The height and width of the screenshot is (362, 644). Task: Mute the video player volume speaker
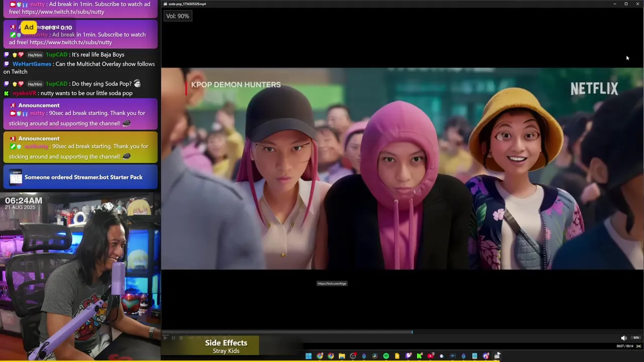(x=624, y=338)
